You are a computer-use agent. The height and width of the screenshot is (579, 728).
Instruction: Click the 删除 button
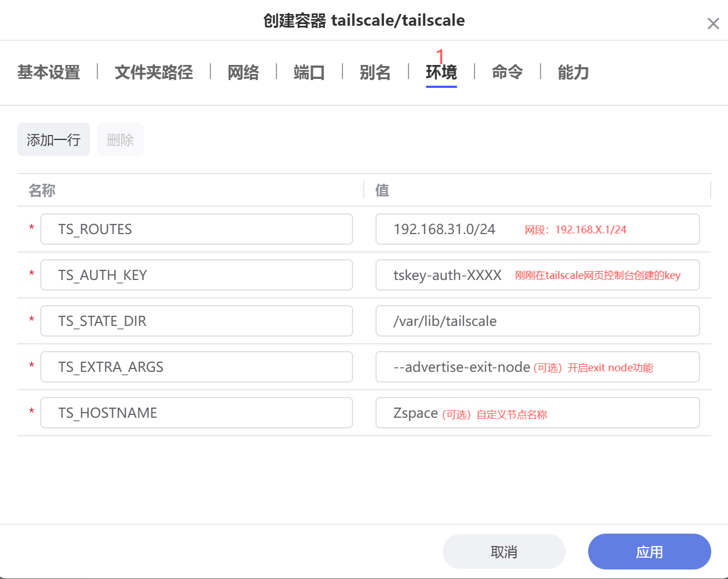[x=120, y=139]
